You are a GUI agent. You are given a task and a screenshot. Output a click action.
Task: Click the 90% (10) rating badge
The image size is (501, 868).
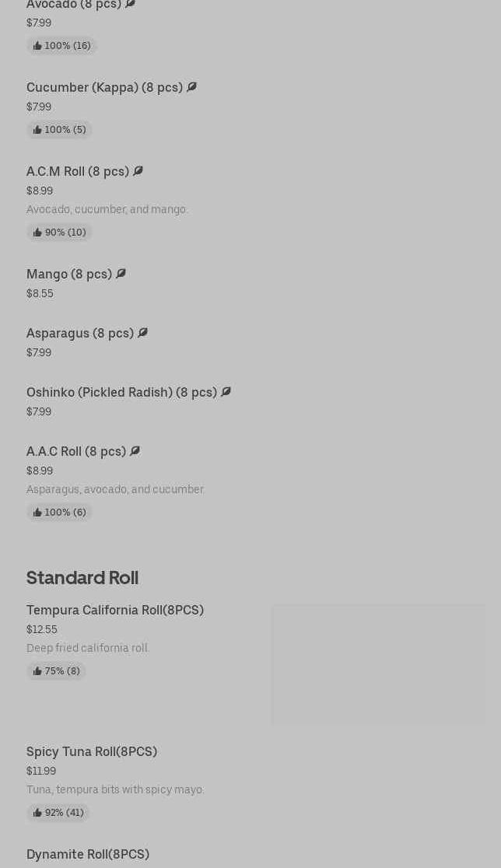coord(59,233)
